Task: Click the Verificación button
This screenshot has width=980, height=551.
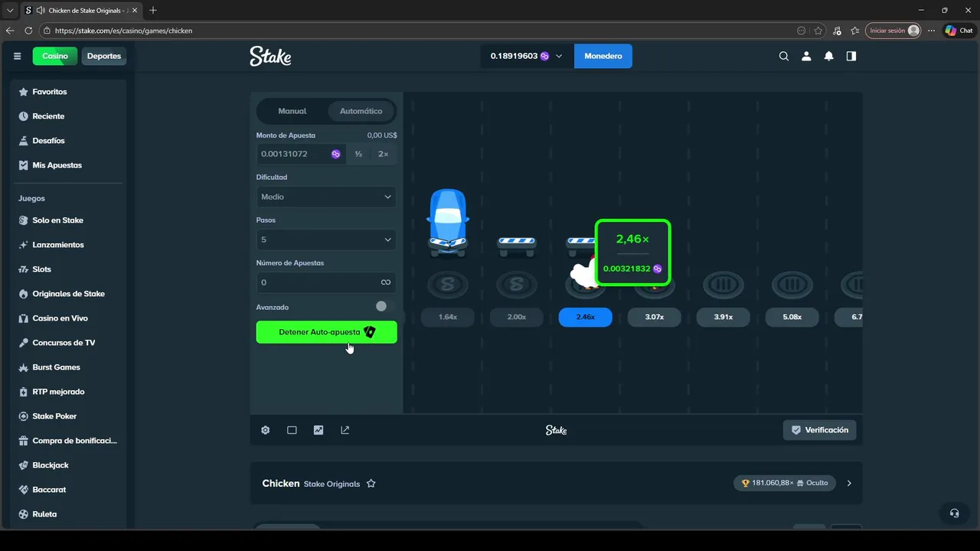Action: point(819,430)
